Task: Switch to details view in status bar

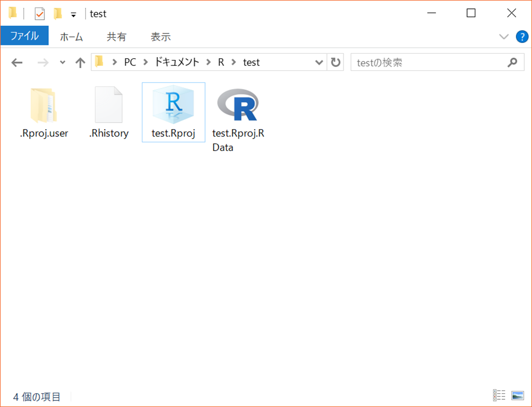Action: point(499,395)
